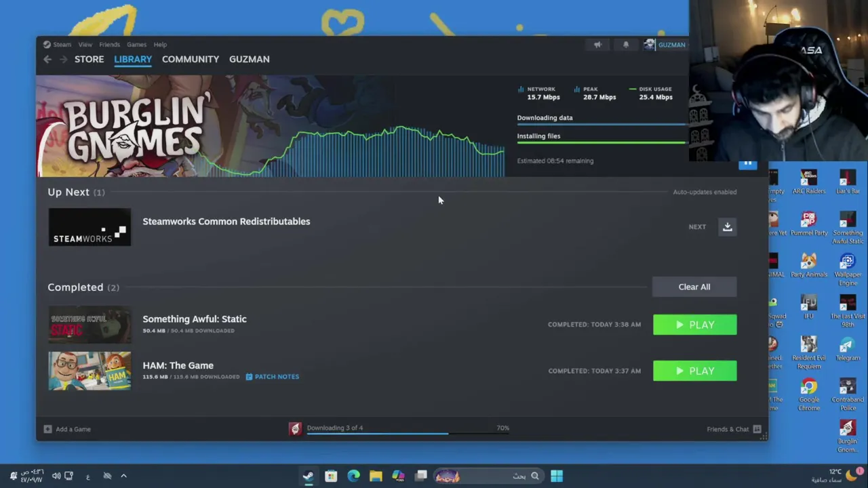Click the Add a Game plus icon
The height and width of the screenshot is (488, 868).
pos(47,429)
